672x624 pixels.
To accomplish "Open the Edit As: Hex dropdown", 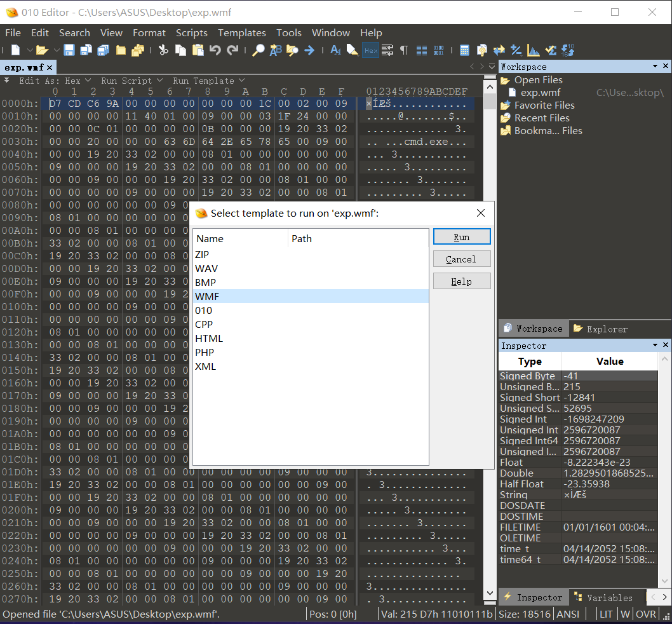I will [55, 81].
